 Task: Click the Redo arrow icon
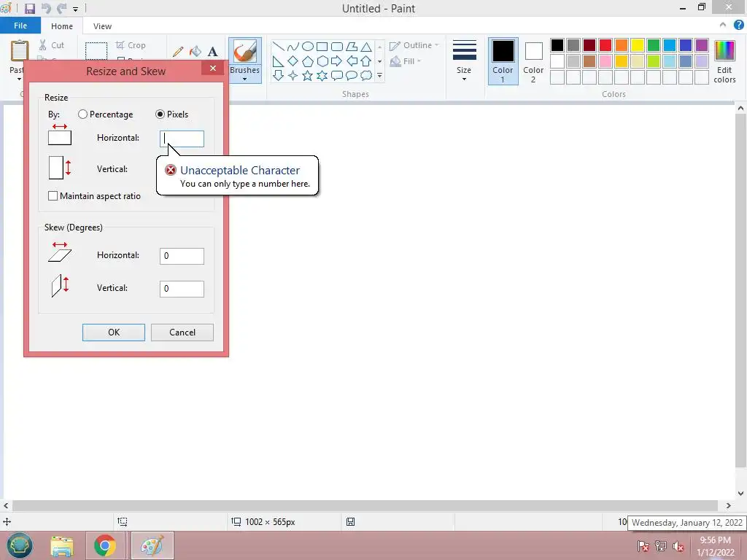tap(61, 9)
